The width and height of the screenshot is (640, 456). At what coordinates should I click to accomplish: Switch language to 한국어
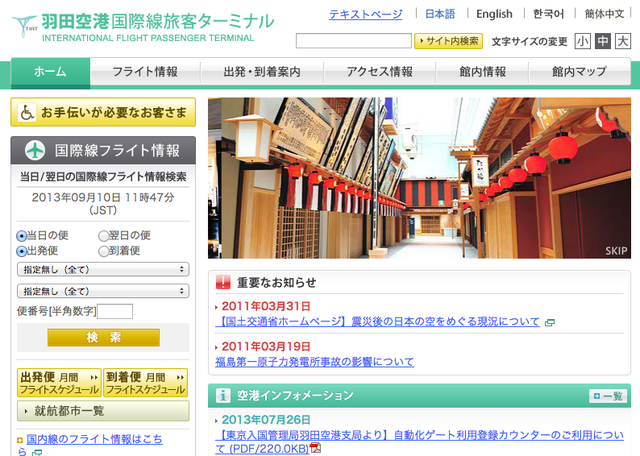point(549,14)
